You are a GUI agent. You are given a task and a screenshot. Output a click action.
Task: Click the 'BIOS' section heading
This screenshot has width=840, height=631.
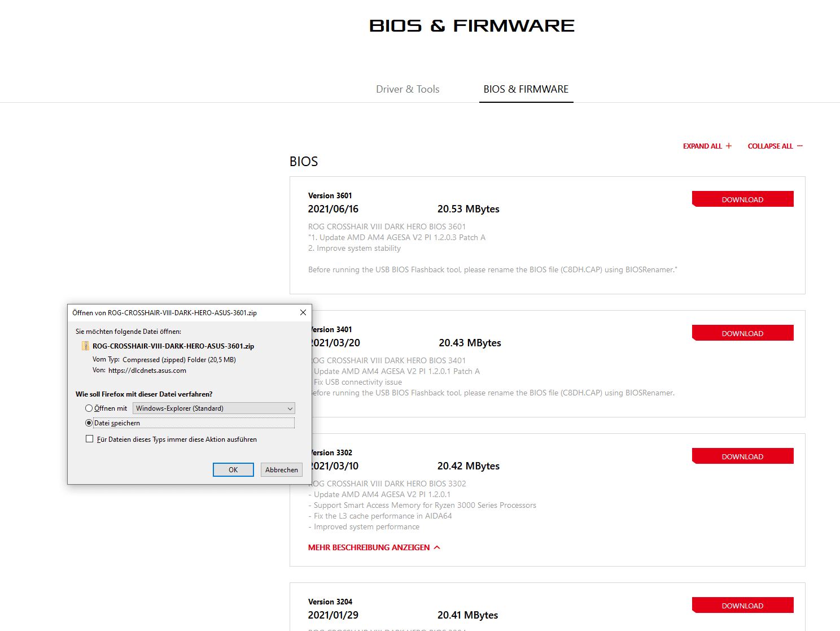click(304, 162)
